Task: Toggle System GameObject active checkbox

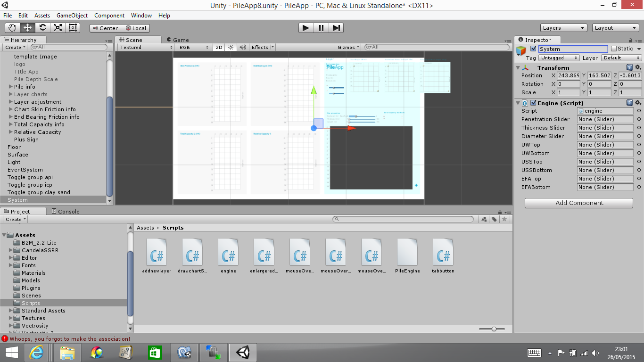Action: pos(533,49)
